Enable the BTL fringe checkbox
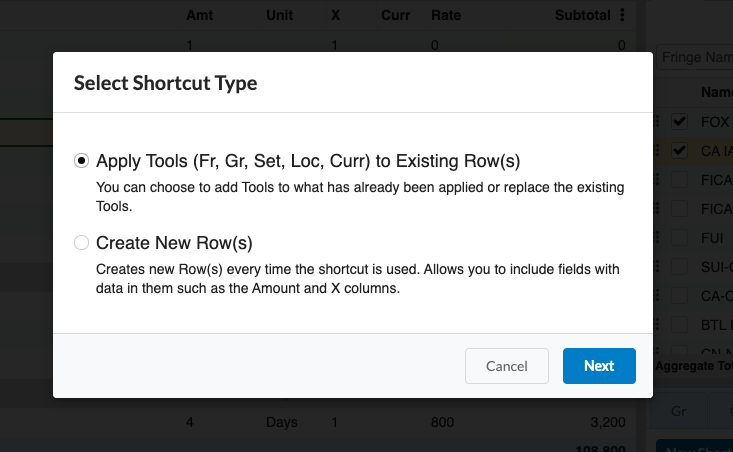The width and height of the screenshot is (733, 452). (679, 324)
